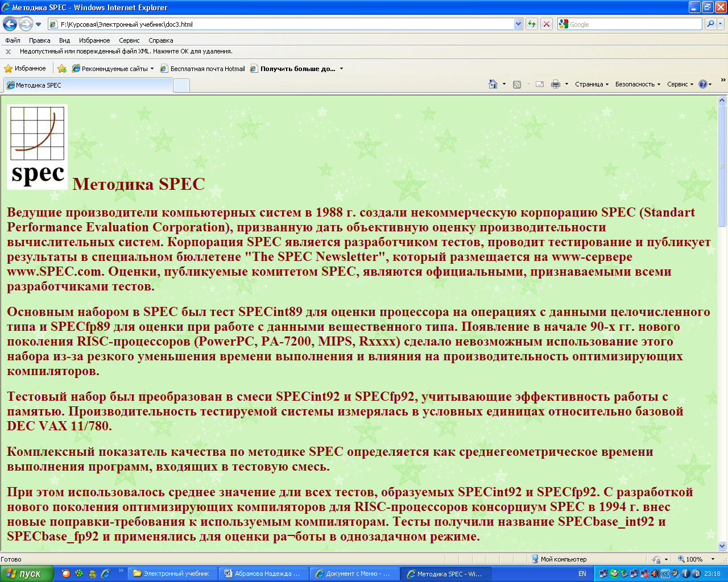728x582 pixels.
Task: Click the XML error notification text
Action: point(126,51)
